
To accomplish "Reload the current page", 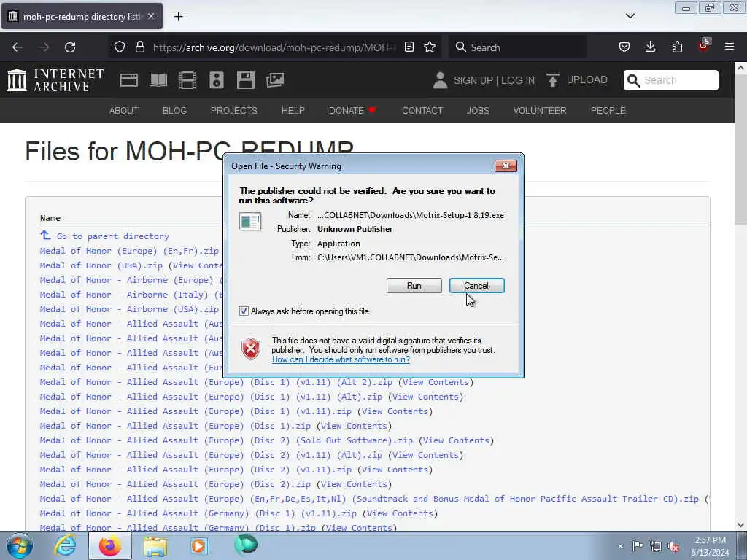I will coord(70,47).
